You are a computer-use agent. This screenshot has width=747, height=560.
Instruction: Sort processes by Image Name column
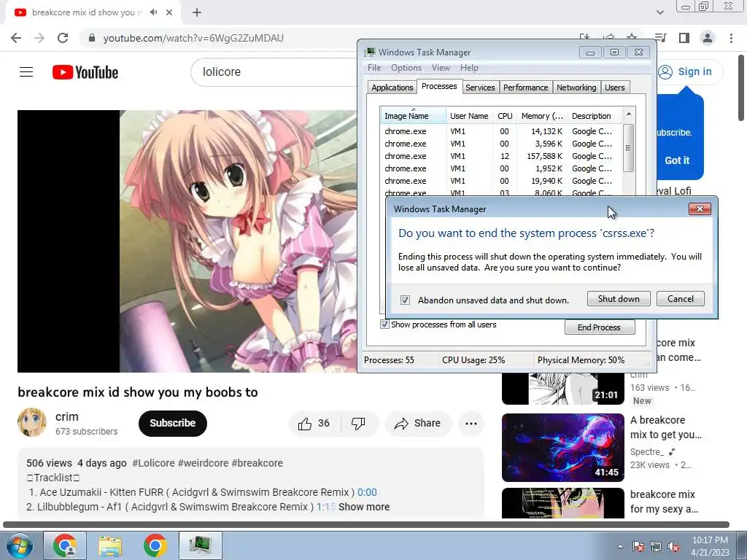tap(413, 116)
